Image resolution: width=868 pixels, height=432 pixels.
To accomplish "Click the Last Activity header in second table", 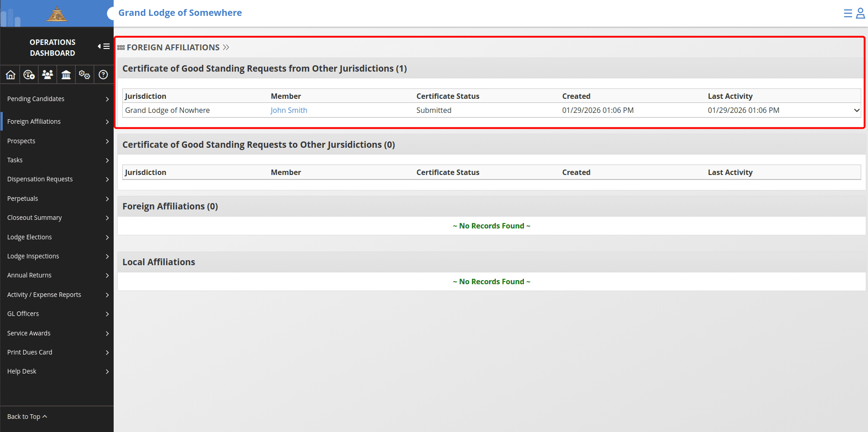I will pos(730,172).
